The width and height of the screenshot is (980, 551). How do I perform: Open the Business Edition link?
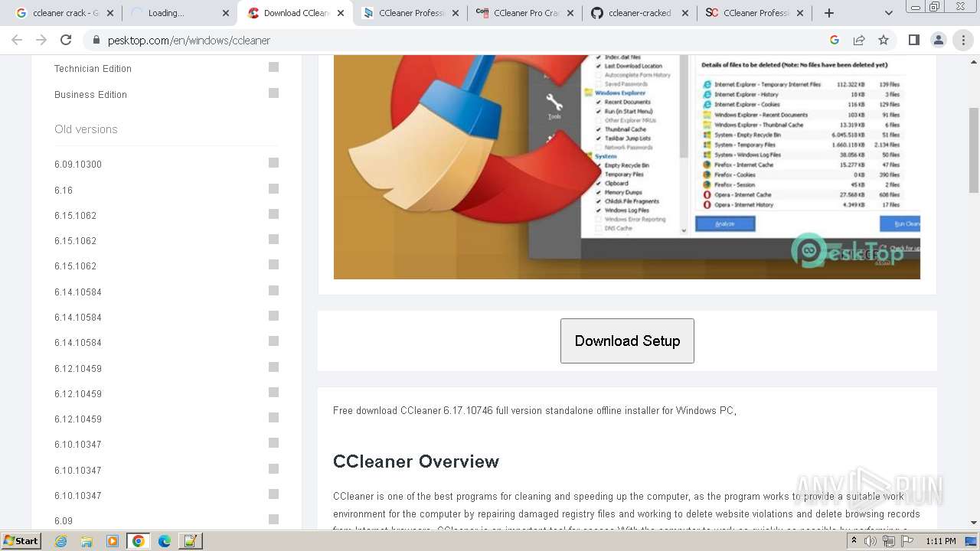[x=90, y=94]
